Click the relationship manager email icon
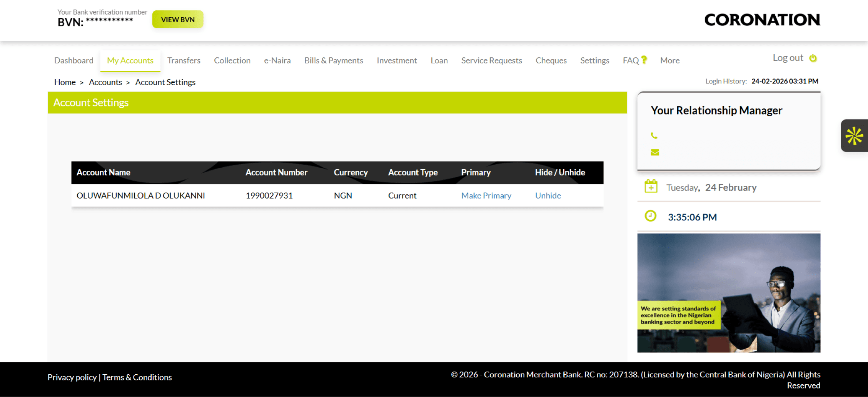Viewport: 868px width, 397px height. tap(655, 152)
